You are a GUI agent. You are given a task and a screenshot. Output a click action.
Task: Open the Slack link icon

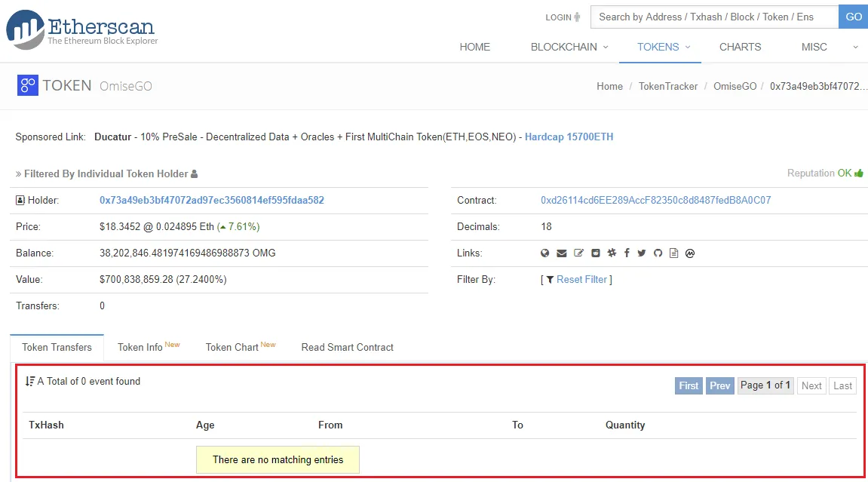(x=612, y=253)
